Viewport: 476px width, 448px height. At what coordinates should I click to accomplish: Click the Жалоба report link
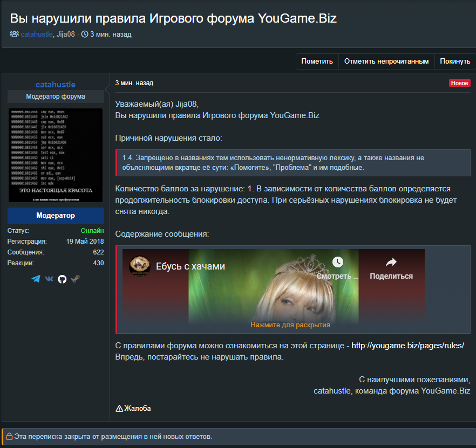[137, 409]
